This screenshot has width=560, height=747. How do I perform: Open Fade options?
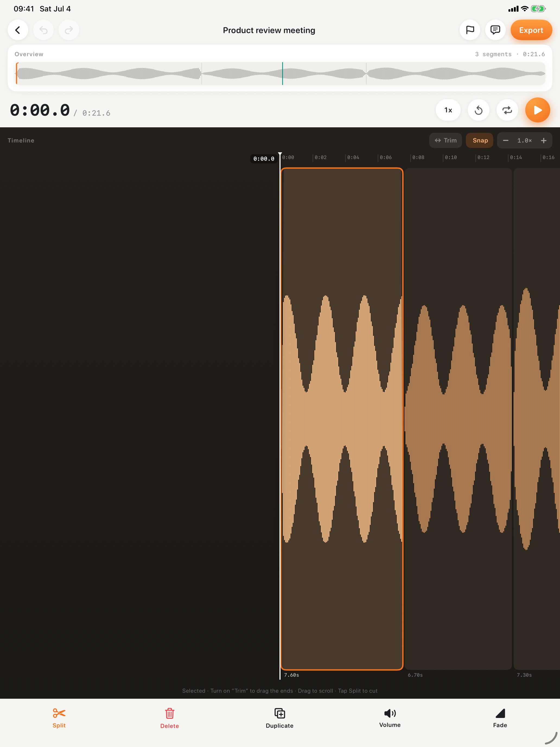tap(500, 718)
